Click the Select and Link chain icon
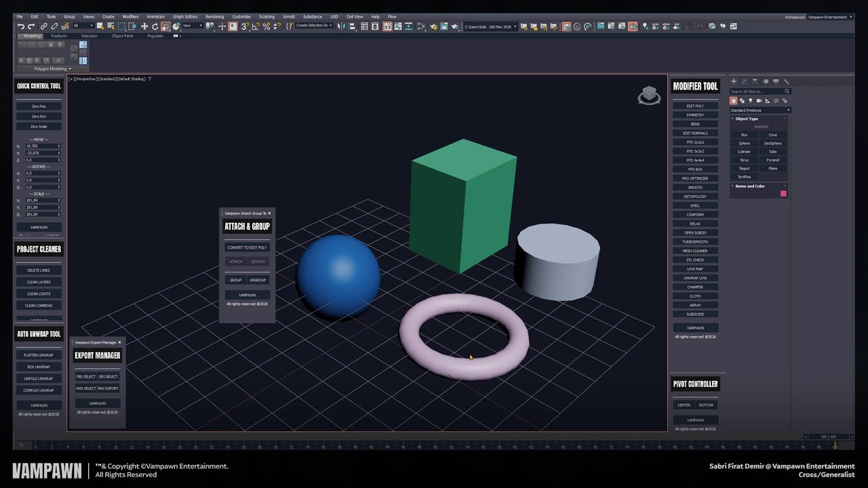 pos(43,26)
